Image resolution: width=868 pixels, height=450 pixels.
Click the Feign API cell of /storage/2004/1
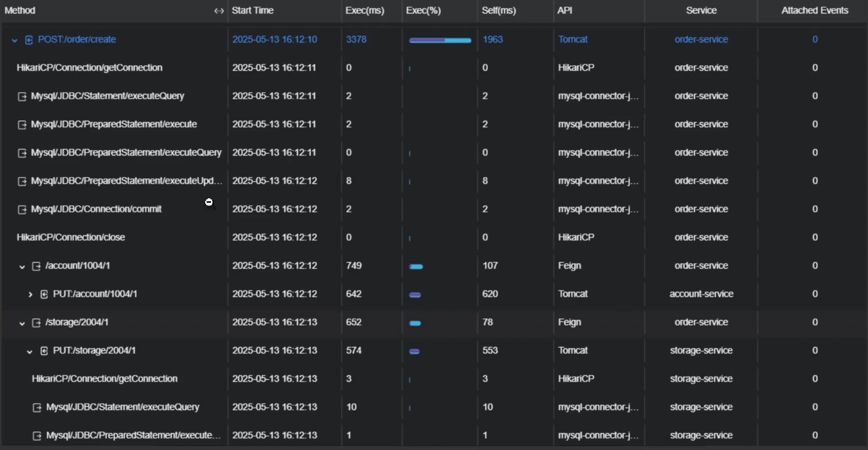coord(569,322)
